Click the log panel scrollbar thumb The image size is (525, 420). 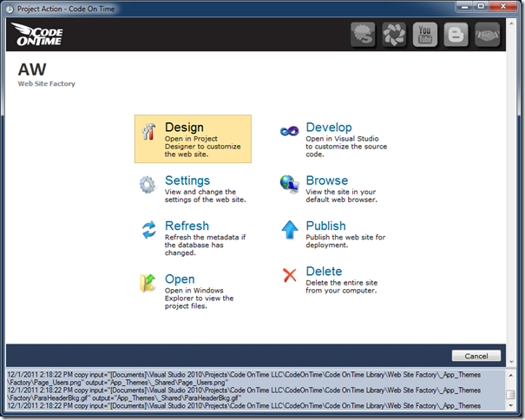click(510, 395)
